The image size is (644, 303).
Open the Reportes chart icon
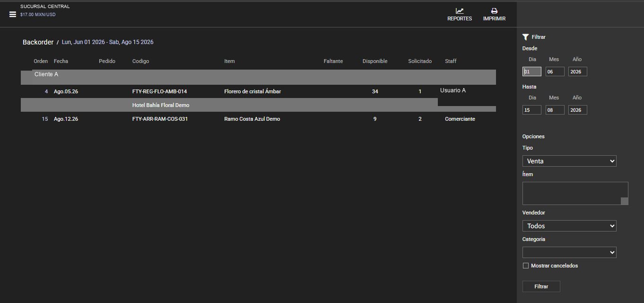point(460,11)
